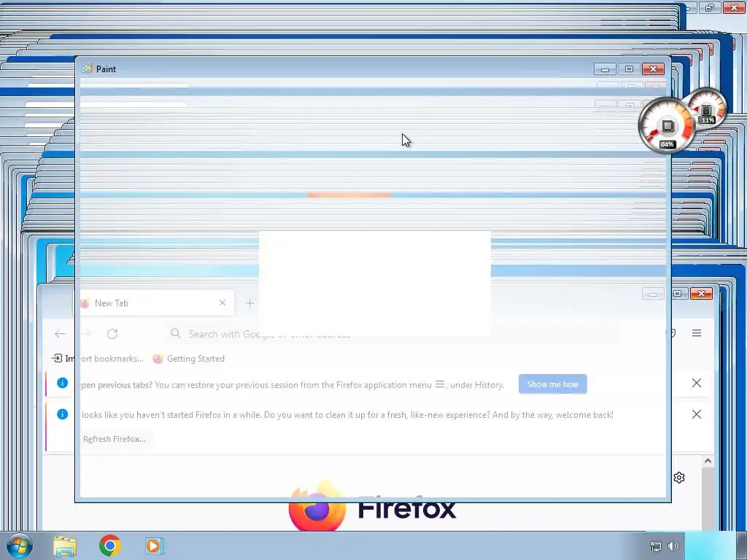
Task: Dismiss the clean up Firefox notification
Action: [x=697, y=414]
